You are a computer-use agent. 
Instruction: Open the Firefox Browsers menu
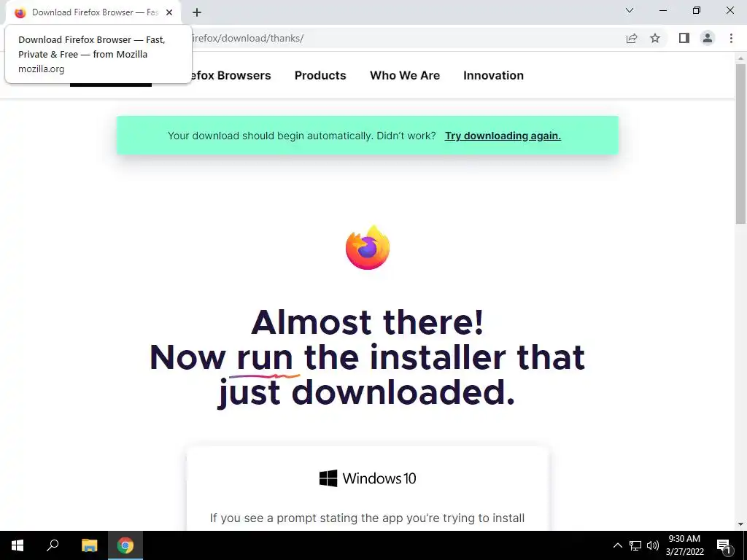pos(231,75)
